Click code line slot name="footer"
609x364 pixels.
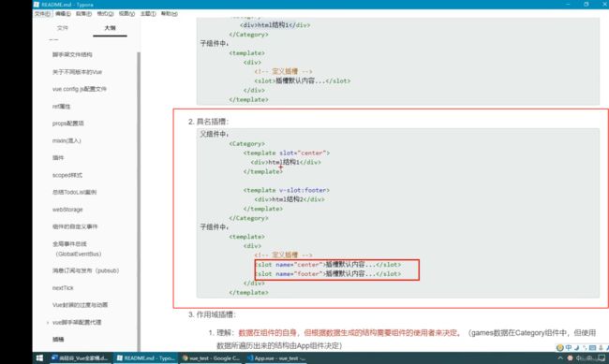(328, 274)
